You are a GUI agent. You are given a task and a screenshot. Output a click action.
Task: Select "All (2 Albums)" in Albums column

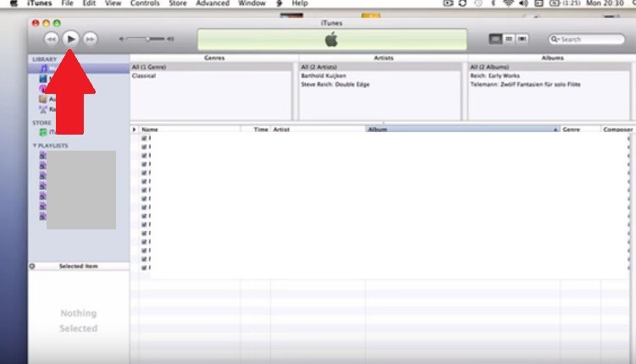coord(550,67)
